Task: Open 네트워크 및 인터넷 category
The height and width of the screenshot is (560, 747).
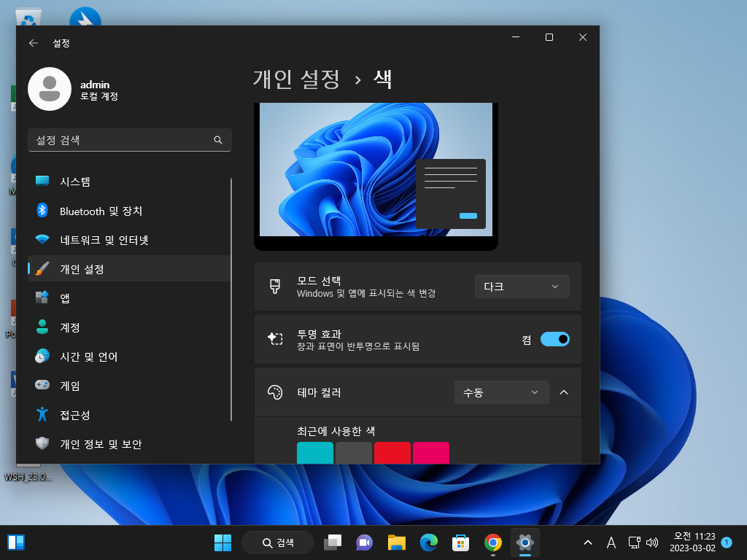Action: pyautogui.click(x=129, y=240)
